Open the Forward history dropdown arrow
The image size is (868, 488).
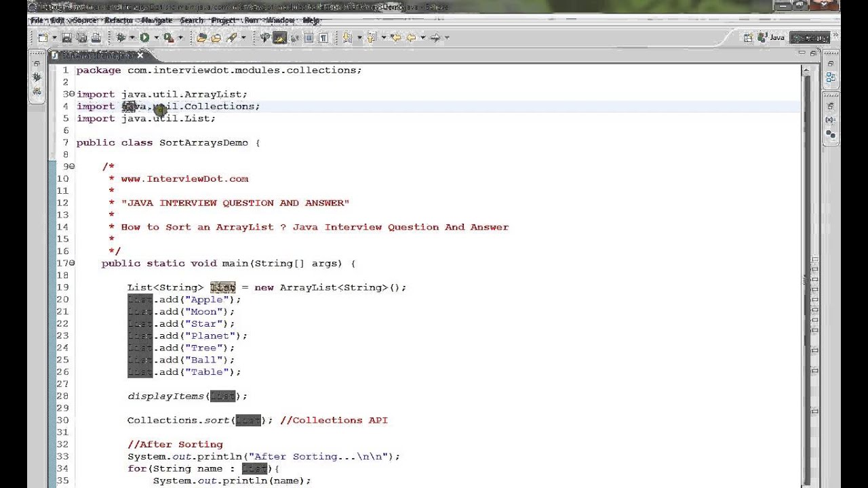click(447, 38)
